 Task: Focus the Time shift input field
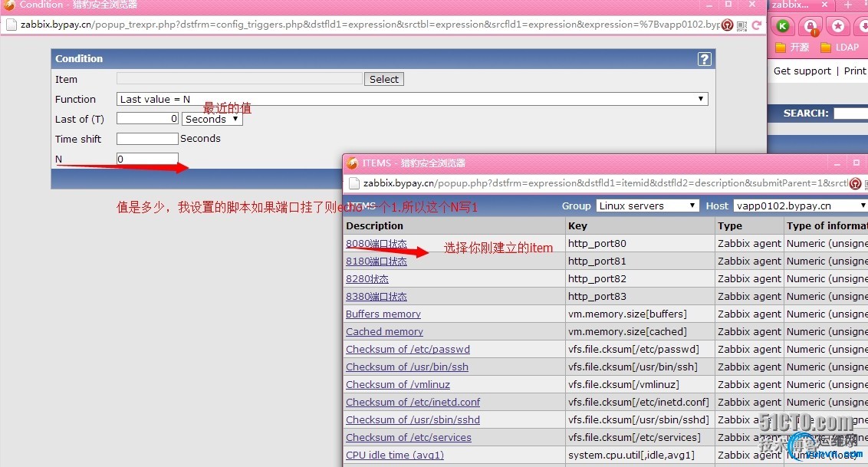[147, 138]
